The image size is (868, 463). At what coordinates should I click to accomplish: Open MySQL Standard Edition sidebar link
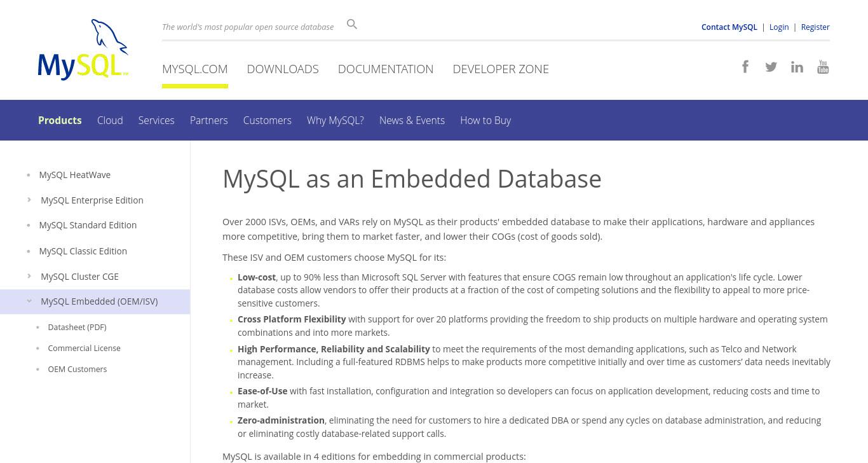pos(88,225)
